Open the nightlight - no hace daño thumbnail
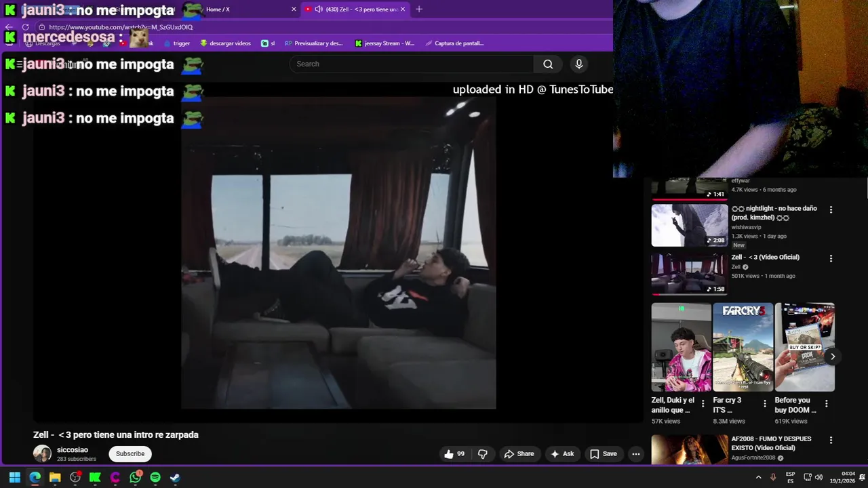 tap(689, 226)
